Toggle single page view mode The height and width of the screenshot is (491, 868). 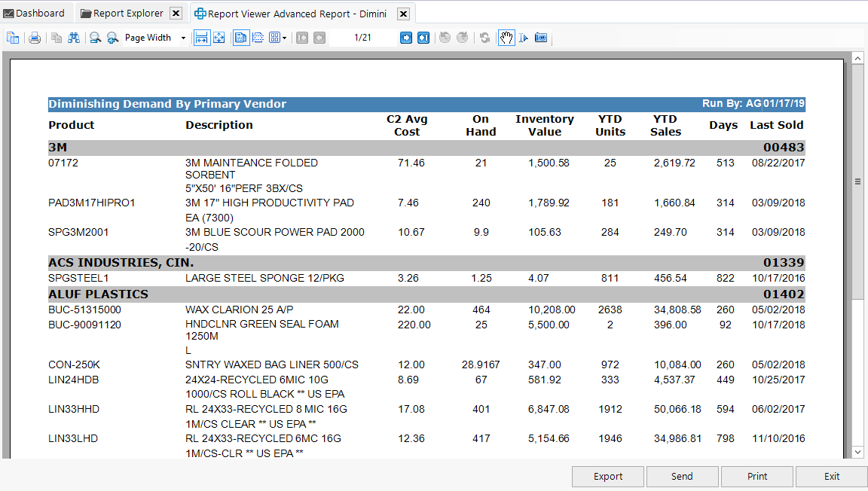(x=241, y=37)
